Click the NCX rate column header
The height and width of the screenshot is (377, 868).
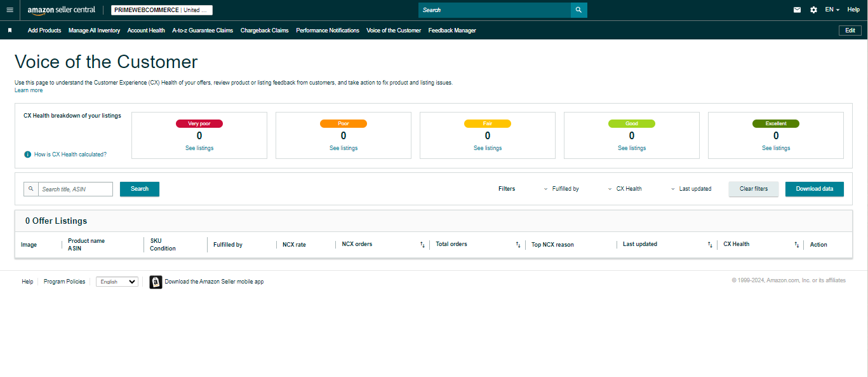click(294, 245)
